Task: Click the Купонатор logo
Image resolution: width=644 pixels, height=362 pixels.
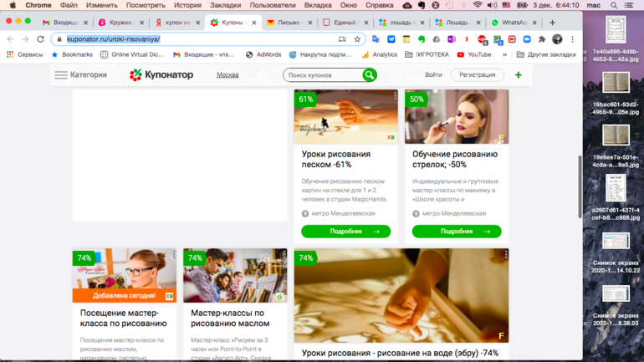Action: 161,75
